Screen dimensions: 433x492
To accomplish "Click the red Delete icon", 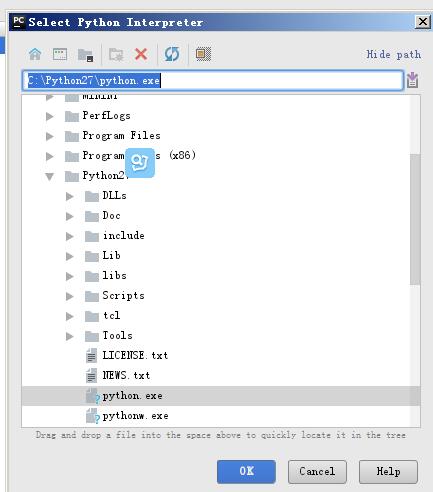I will 141,54.
